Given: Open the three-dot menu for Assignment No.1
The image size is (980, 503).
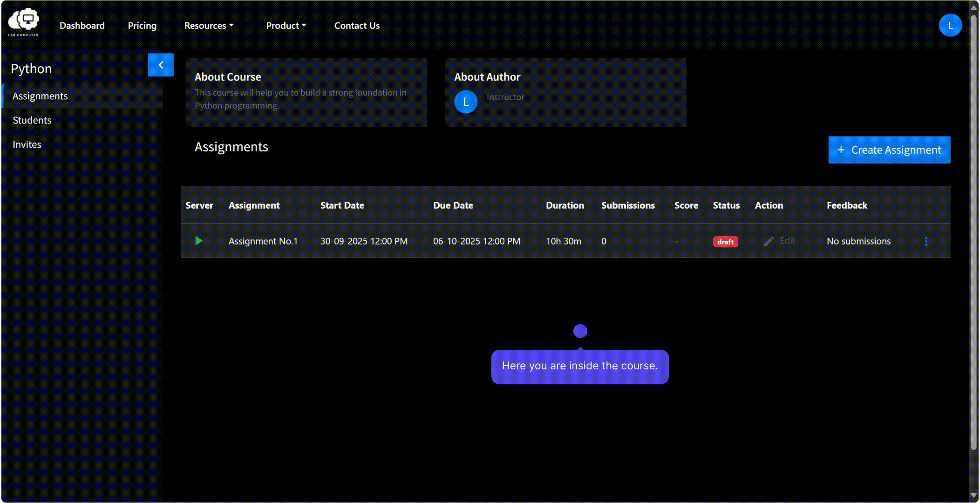Looking at the screenshot, I should (926, 241).
